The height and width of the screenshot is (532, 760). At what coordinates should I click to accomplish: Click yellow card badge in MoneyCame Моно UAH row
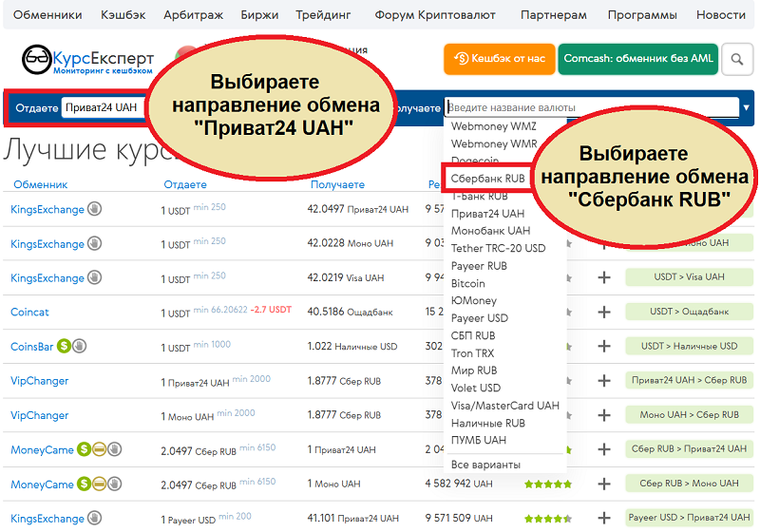click(100, 484)
